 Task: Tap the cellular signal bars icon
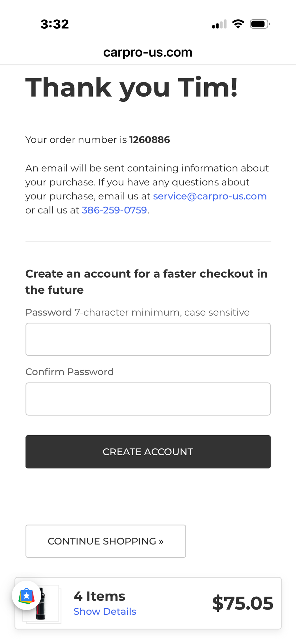(219, 24)
